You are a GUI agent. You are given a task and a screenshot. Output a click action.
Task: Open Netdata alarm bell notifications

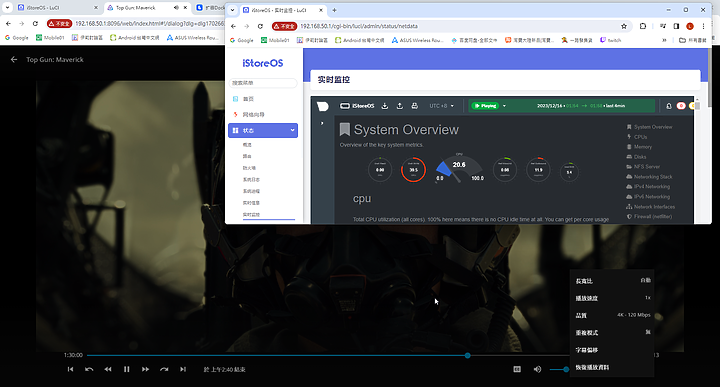pos(669,106)
